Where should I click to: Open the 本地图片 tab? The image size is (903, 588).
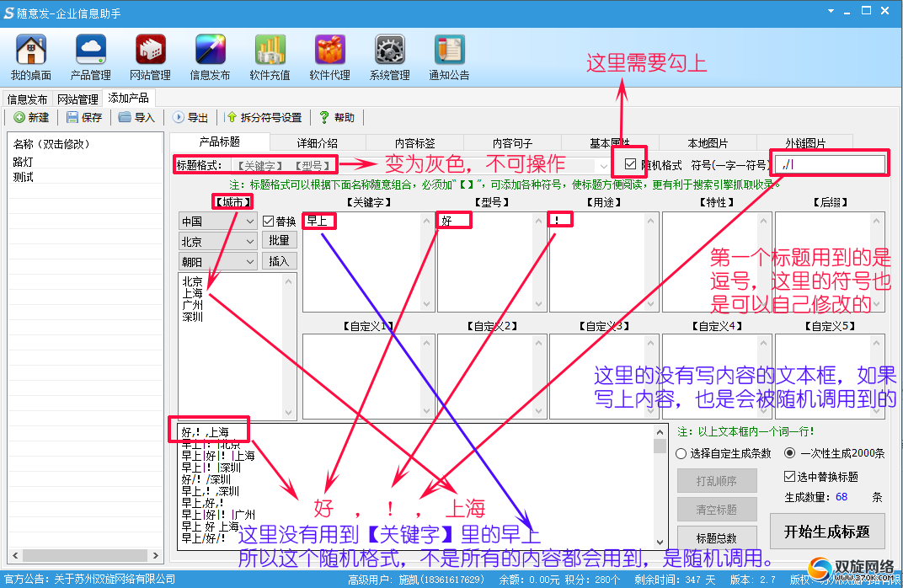coord(708,143)
